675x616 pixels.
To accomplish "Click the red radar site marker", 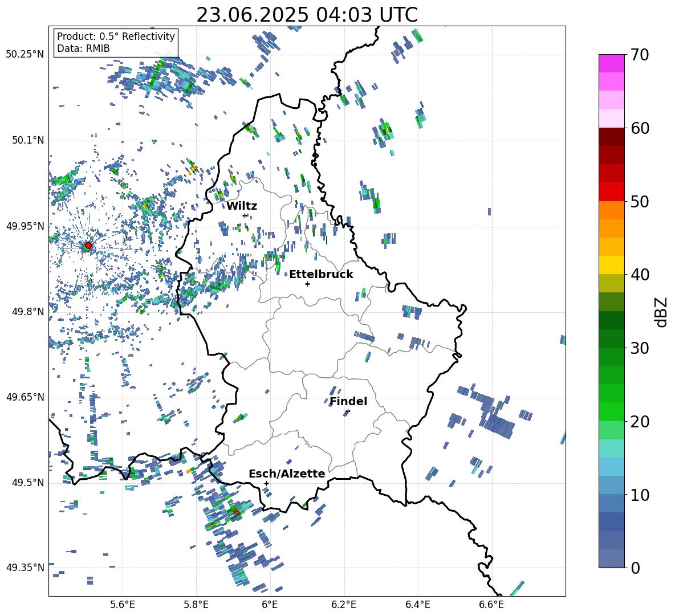I will coord(88,246).
